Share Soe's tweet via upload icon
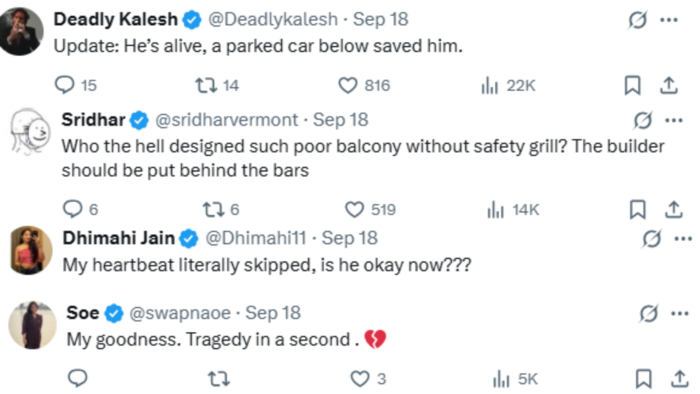 [679, 379]
